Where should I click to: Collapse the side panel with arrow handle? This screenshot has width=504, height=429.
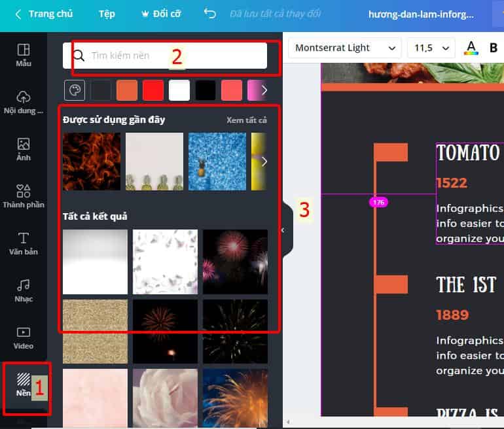(x=283, y=230)
